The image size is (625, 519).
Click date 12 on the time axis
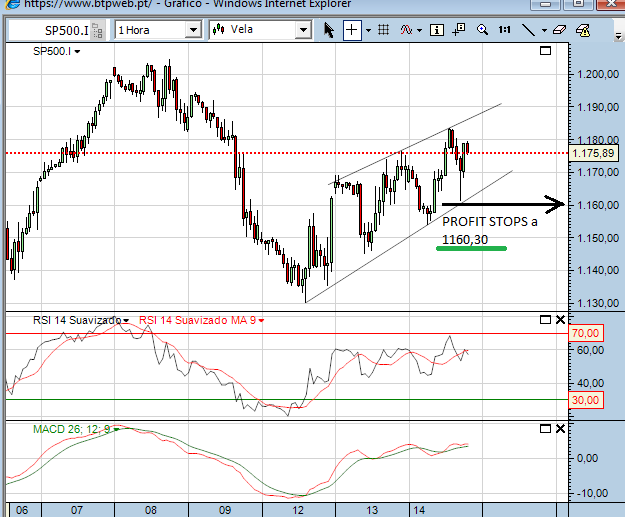(x=298, y=510)
